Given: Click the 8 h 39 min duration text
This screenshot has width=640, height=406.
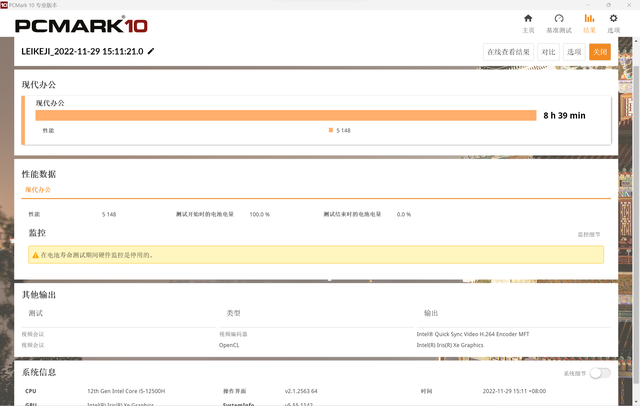Looking at the screenshot, I should (564, 115).
